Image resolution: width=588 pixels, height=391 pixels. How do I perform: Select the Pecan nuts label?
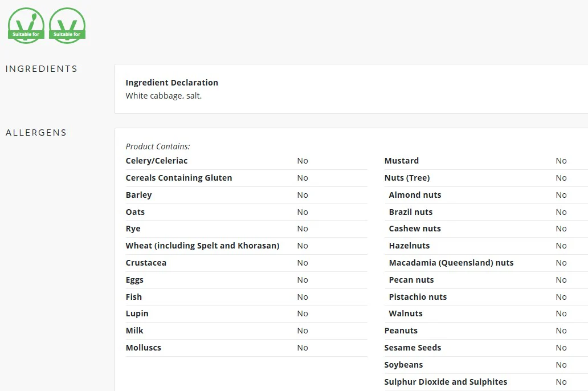tap(411, 280)
